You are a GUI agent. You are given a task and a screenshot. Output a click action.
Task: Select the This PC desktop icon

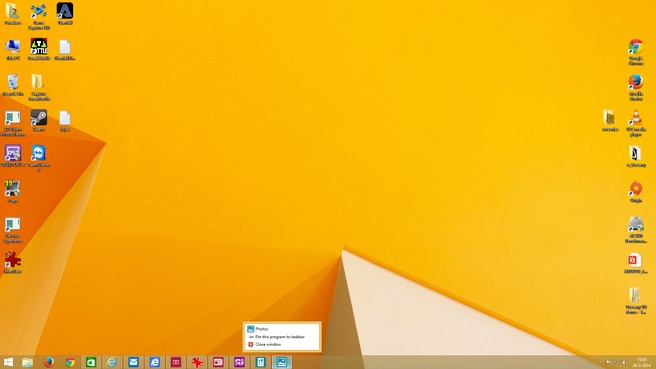point(13,50)
